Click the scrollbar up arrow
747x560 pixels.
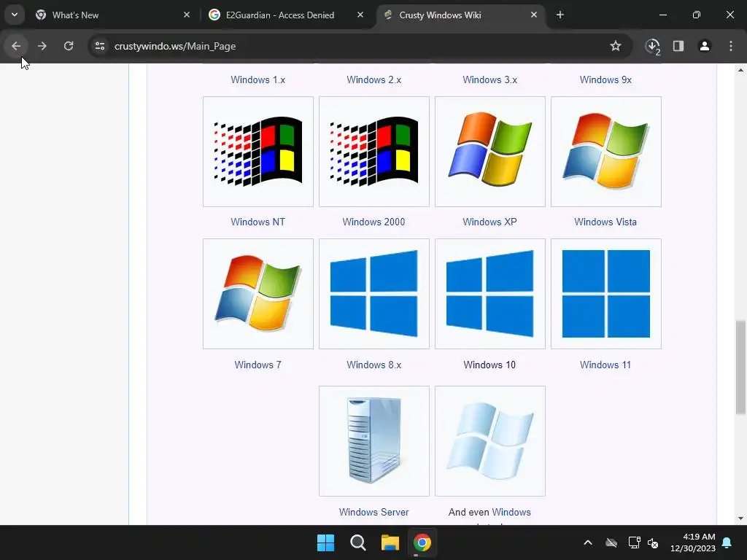click(740, 70)
